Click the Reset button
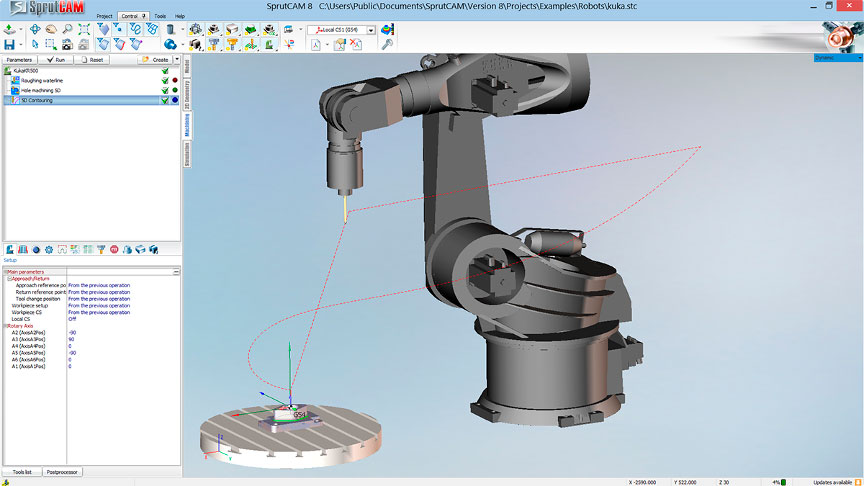Image resolution: width=864 pixels, height=486 pixels. [92, 60]
